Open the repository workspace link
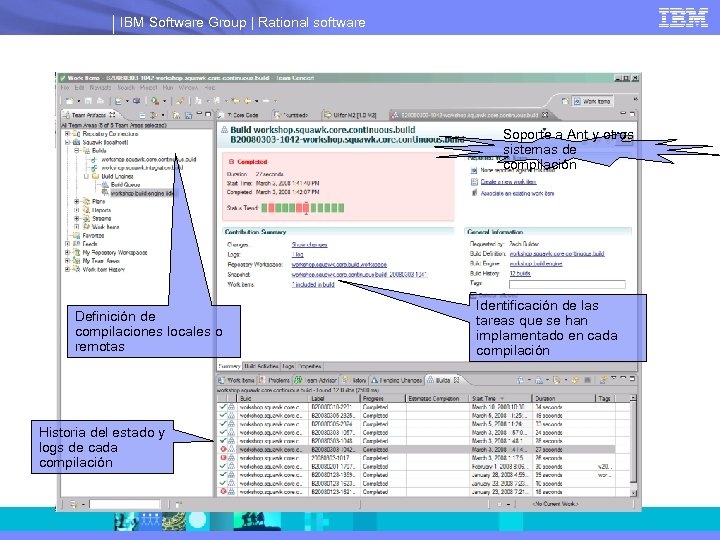720x540 pixels. click(x=339, y=264)
